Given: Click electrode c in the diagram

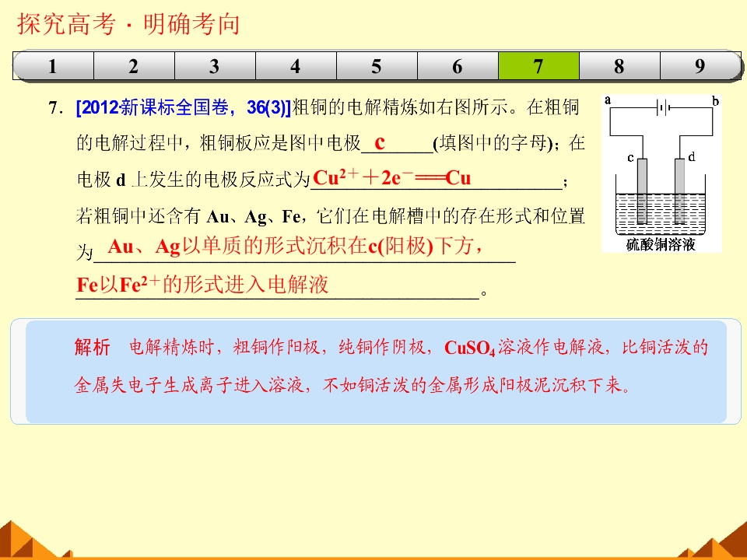Looking at the screenshot, I should [x=642, y=191].
